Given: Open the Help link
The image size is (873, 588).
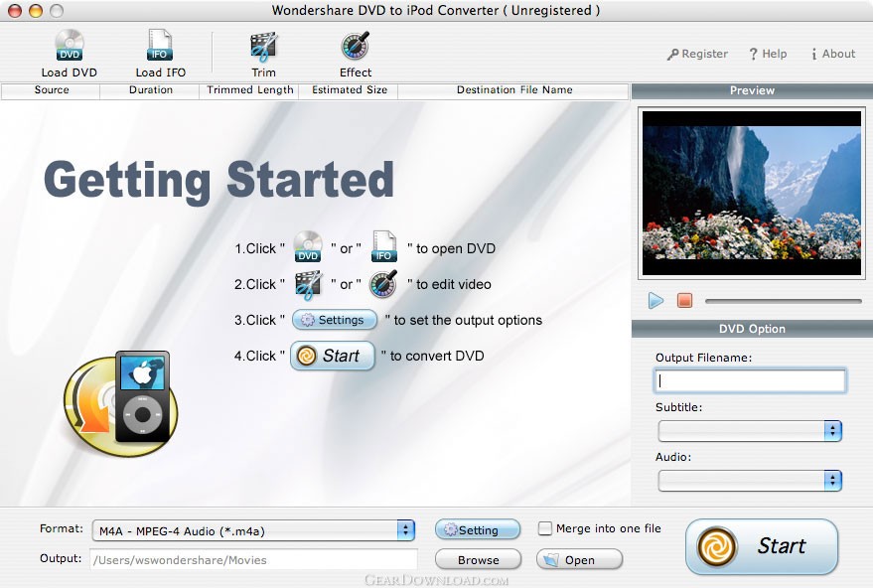Looking at the screenshot, I should [x=768, y=54].
